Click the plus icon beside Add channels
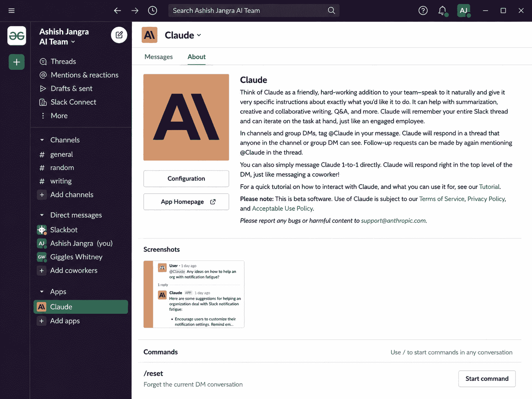The image size is (532, 399). coord(42,195)
